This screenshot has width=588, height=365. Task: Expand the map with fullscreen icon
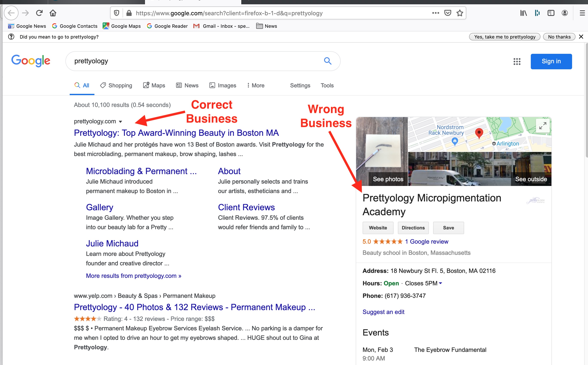[542, 126]
